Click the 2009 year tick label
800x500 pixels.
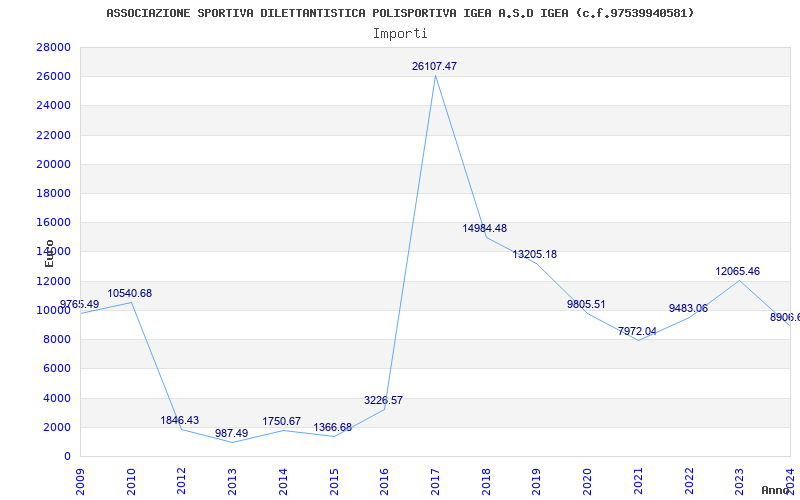pyautogui.click(x=80, y=482)
